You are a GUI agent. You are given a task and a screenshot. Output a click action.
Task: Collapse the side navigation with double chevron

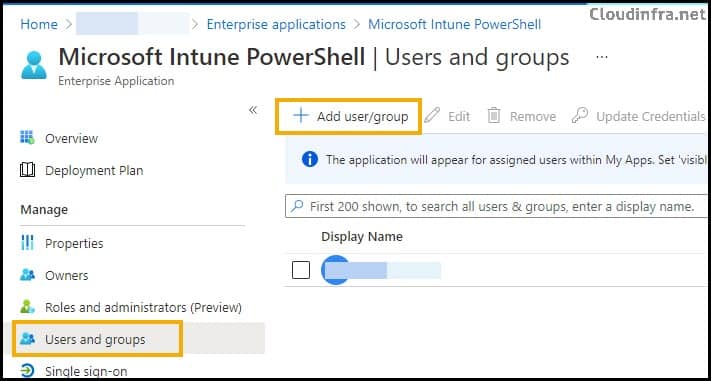point(253,110)
